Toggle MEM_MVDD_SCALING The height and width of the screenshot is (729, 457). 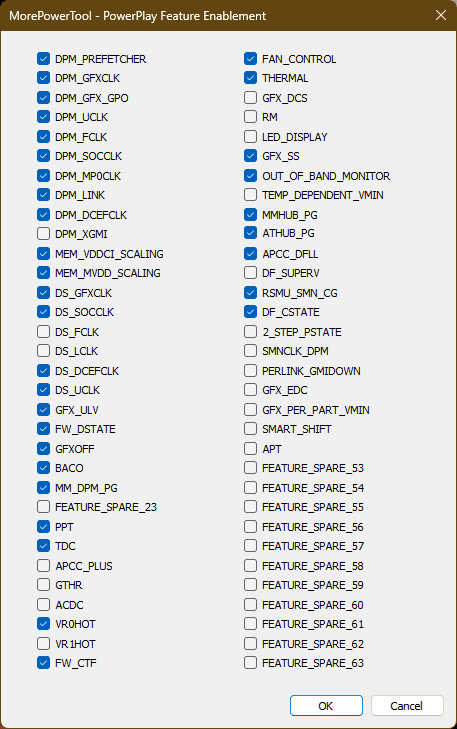[x=43, y=273]
